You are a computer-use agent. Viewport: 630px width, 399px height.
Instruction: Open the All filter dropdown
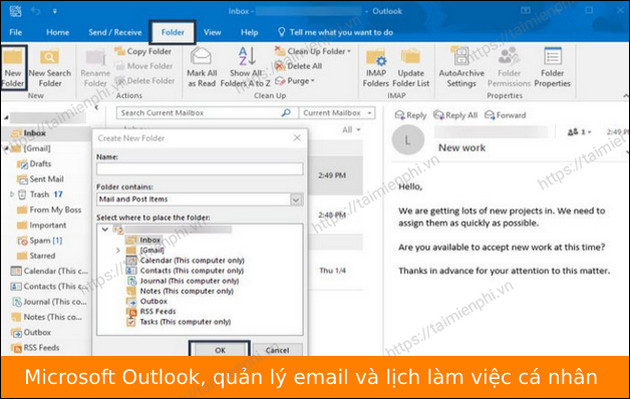pos(351,130)
